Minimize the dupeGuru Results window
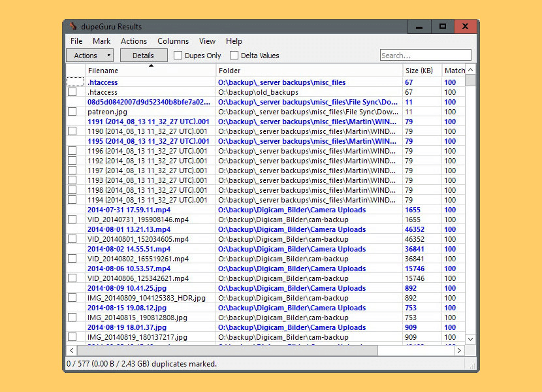The width and height of the screenshot is (542, 392). point(419,27)
